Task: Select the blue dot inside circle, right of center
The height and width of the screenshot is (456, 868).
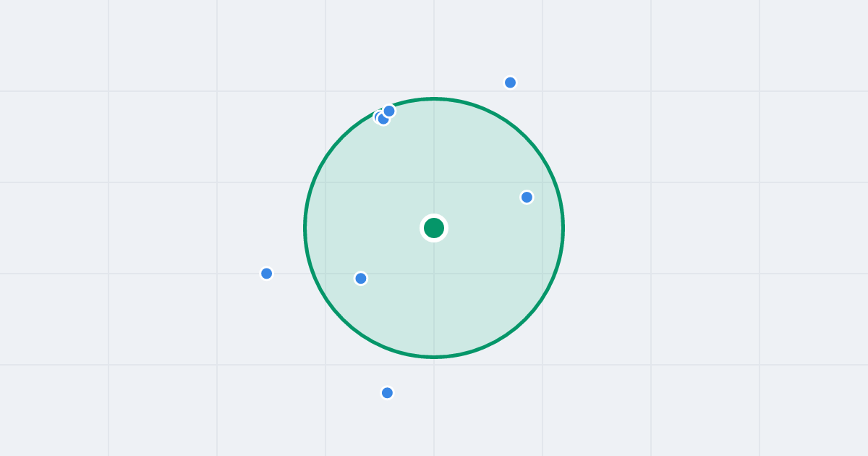Action: [527, 197]
